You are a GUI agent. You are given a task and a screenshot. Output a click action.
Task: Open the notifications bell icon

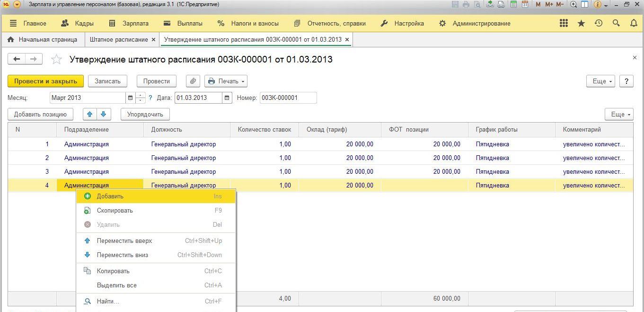click(x=634, y=23)
